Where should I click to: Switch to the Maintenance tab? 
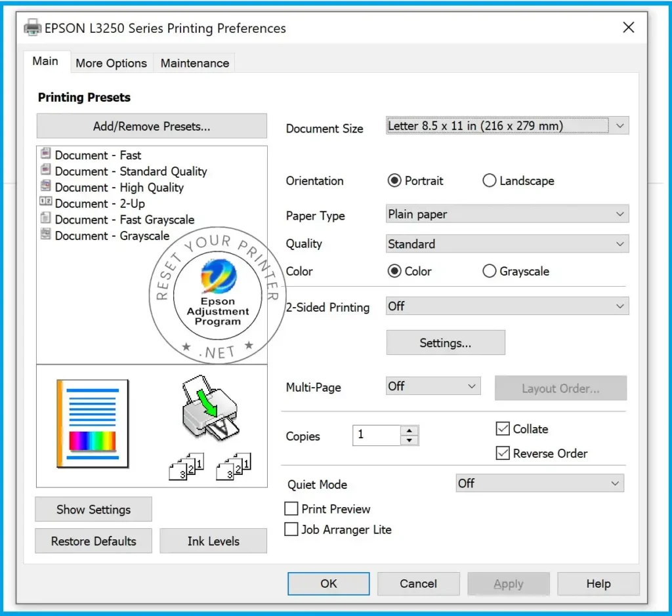pyautogui.click(x=195, y=63)
